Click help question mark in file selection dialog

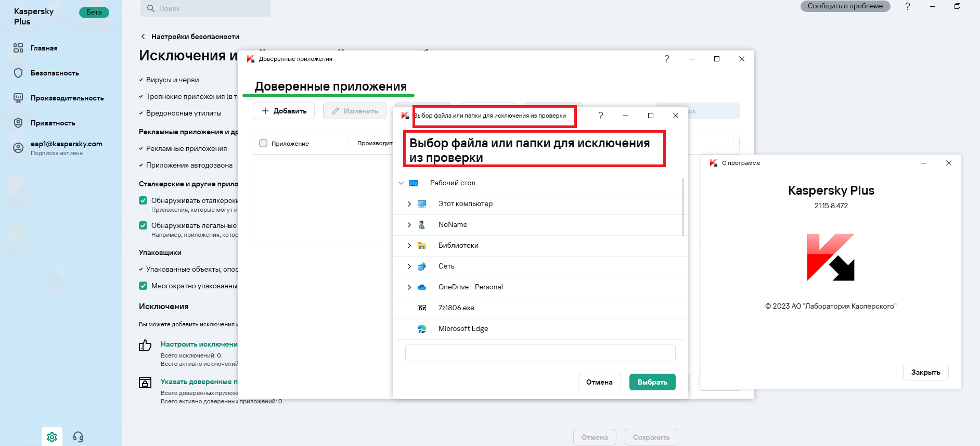click(601, 116)
